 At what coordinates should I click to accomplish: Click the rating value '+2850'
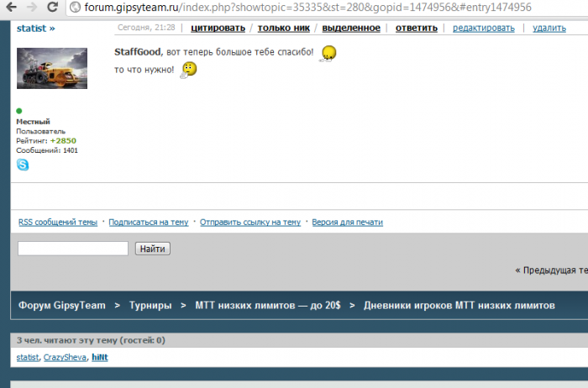point(63,141)
